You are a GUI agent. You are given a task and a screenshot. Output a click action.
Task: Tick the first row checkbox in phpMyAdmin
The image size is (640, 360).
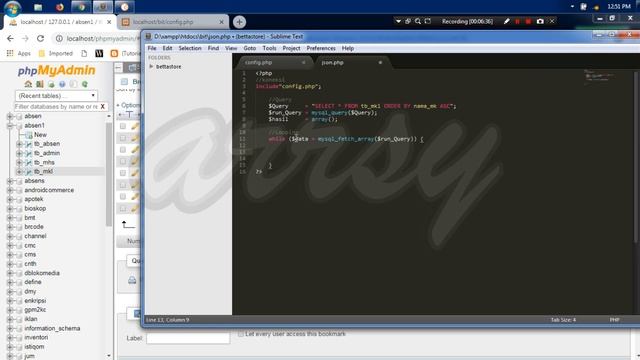[123, 126]
